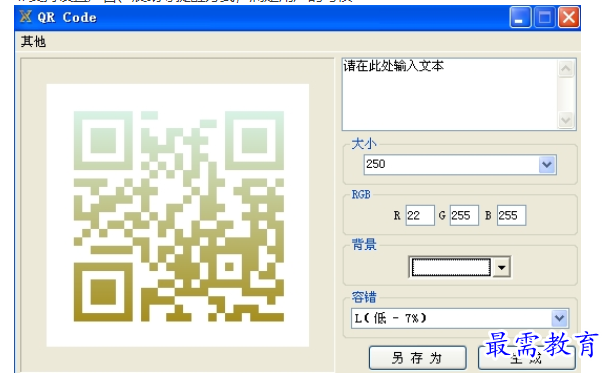Open the 背景 color picker dropdown arrow
607x376 pixels.
502,268
